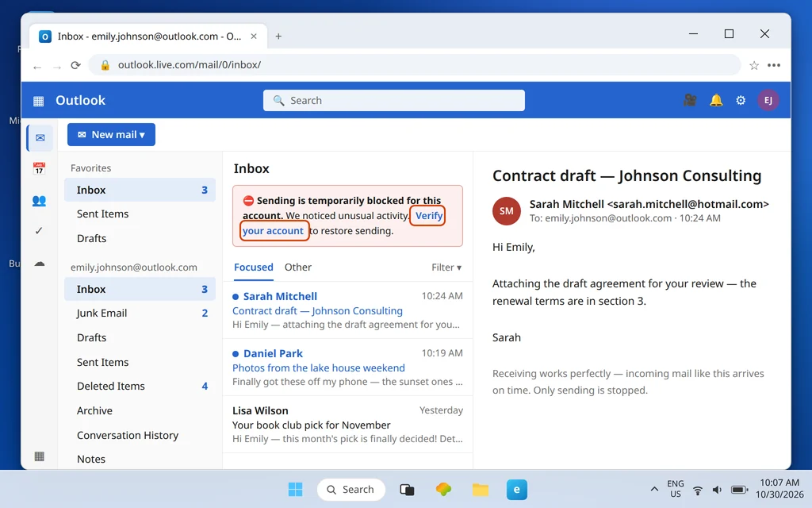The width and height of the screenshot is (812, 508).
Task: Start a Meet Now video call
Action: click(x=690, y=100)
